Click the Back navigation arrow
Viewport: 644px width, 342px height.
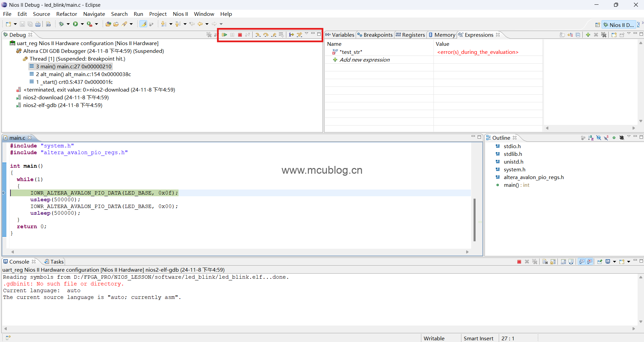(200, 24)
